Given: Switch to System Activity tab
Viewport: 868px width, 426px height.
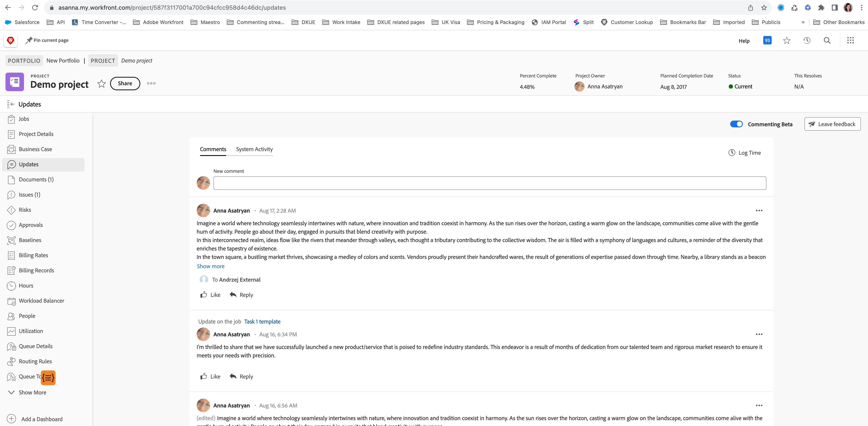Looking at the screenshot, I should (x=254, y=149).
